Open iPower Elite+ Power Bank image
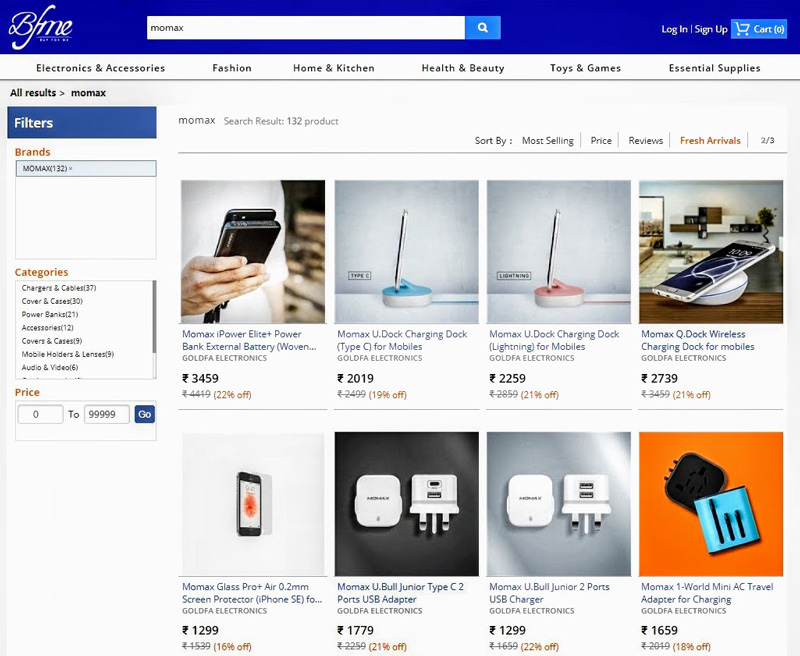Screen dimensions: 800x656 point(253,251)
